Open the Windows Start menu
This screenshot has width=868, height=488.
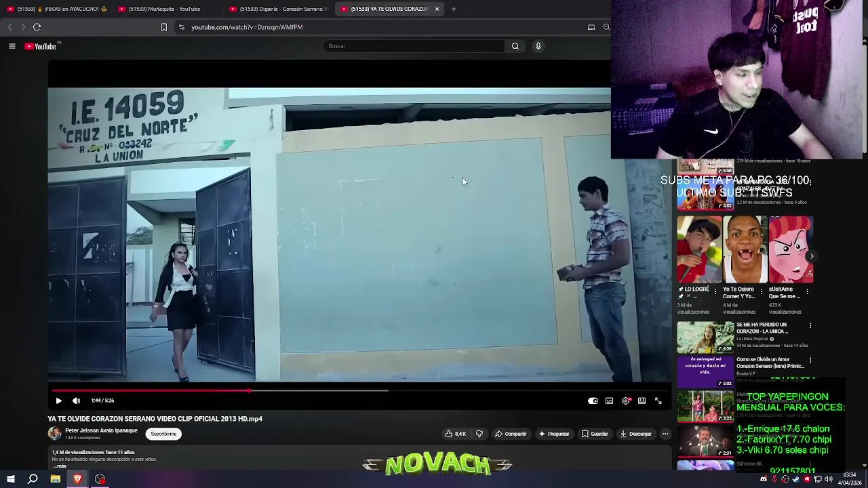pos(10,479)
